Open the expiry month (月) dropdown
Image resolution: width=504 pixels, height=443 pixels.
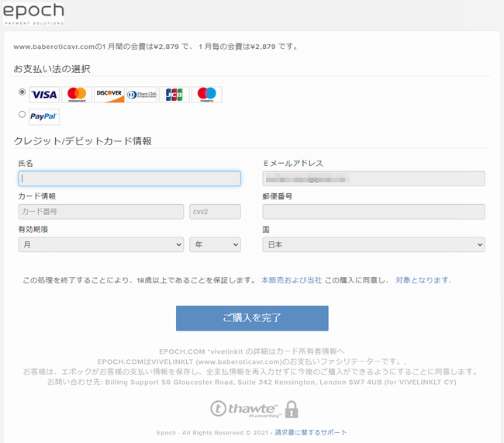[x=101, y=244]
